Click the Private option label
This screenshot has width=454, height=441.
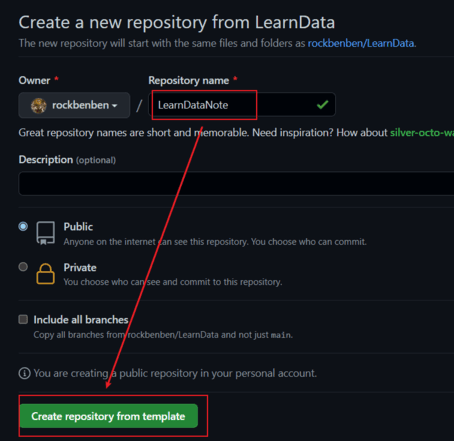[x=80, y=267]
